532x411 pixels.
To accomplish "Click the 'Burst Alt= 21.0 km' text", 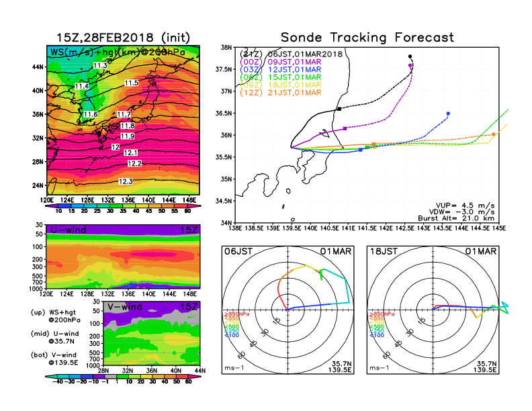I will click(456, 218).
